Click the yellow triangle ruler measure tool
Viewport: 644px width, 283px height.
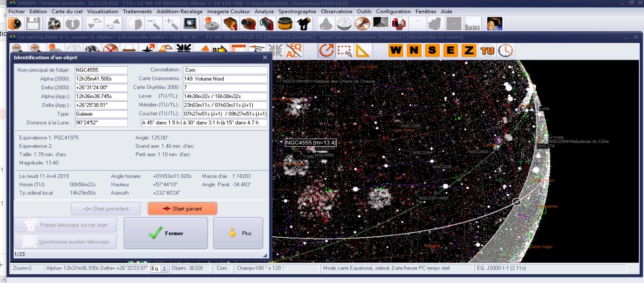[x=362, y=50]
